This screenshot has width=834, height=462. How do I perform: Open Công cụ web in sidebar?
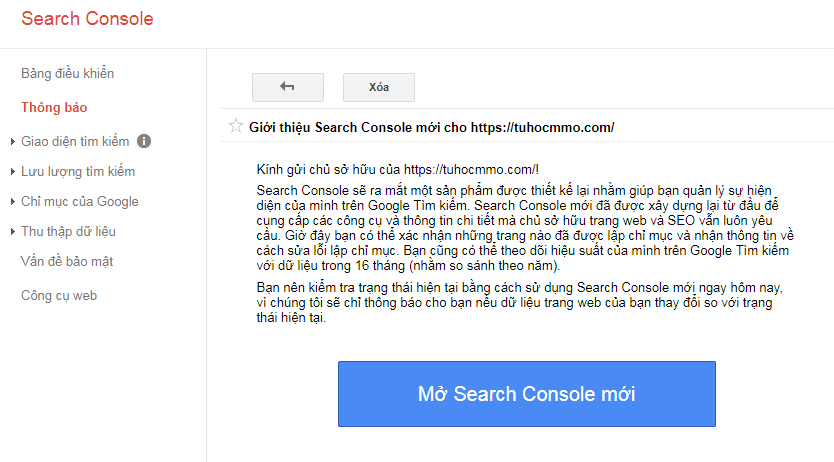point(59,296)
